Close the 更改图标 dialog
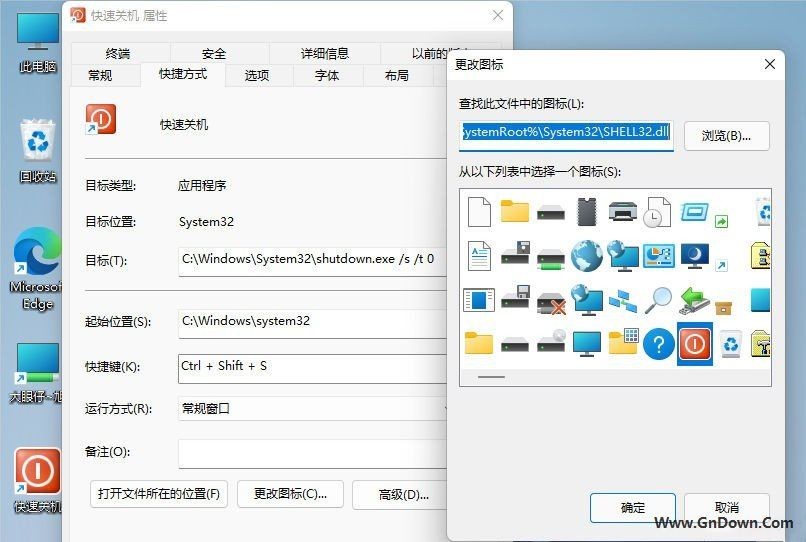 [770, 64]
